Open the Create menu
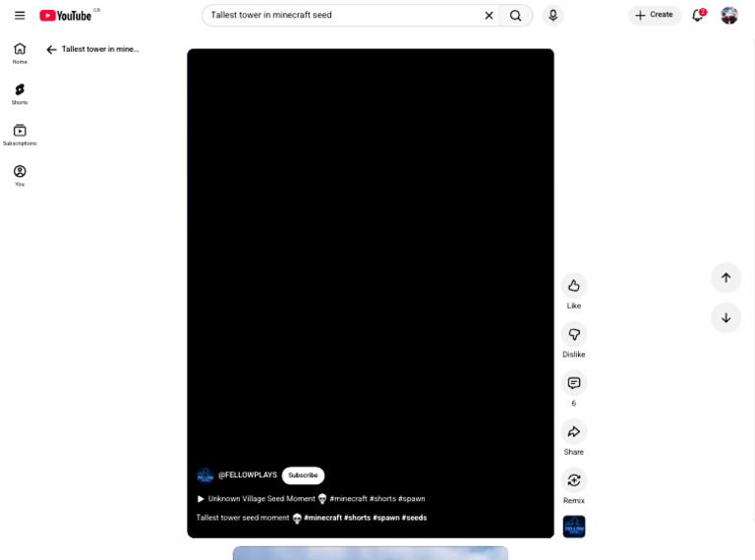The image size is (755, 560). [x=655, y=15]
